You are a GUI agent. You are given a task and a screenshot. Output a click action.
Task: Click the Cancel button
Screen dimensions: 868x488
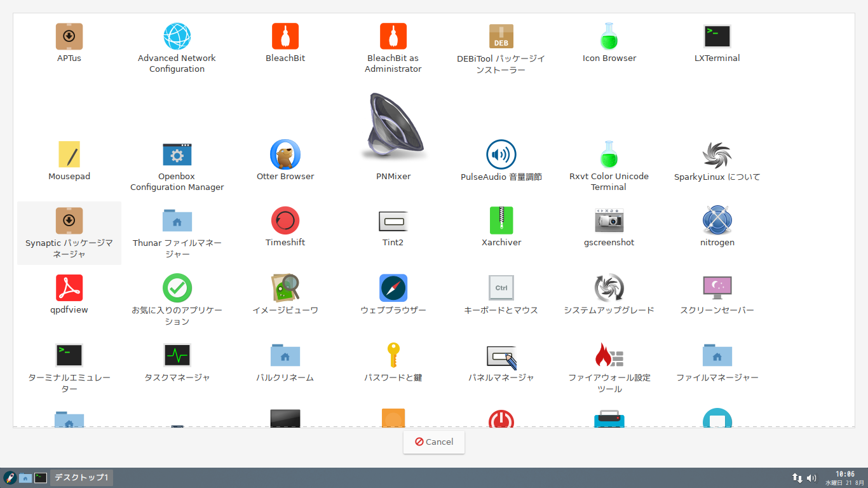pos(434,442)
